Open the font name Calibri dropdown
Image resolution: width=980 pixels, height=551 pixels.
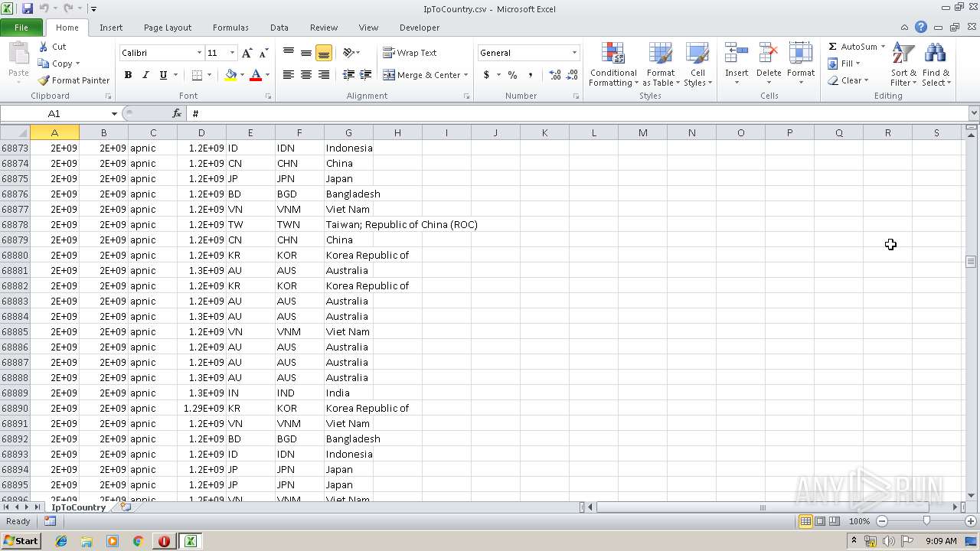pyautogui.click(x=199, y=53)
